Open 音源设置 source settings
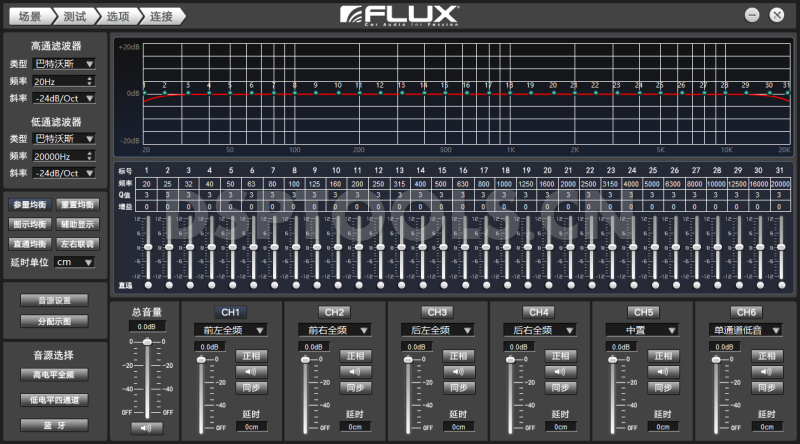Screen dimensions: 800x444 pyautogui.click(x=54, y=301)
